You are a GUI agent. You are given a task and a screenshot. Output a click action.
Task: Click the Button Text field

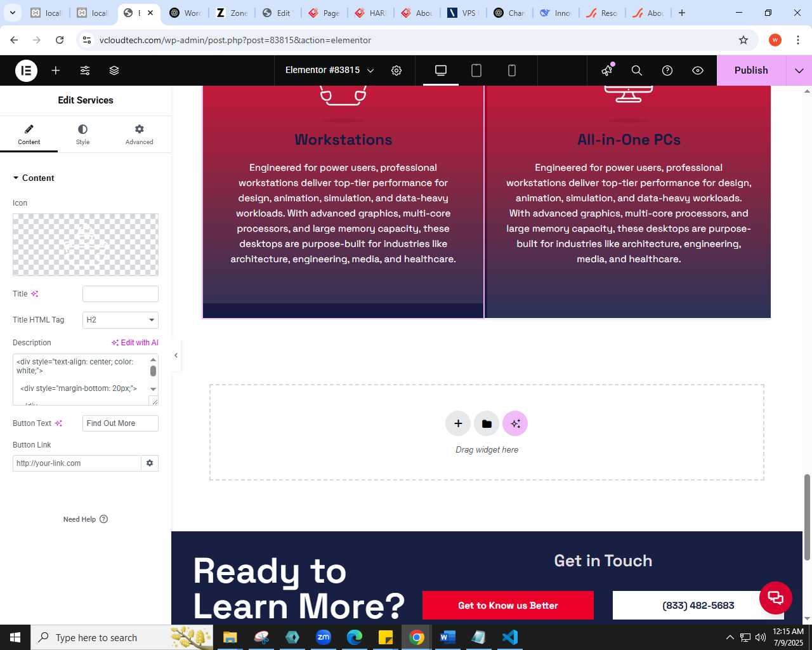(121, 423)
